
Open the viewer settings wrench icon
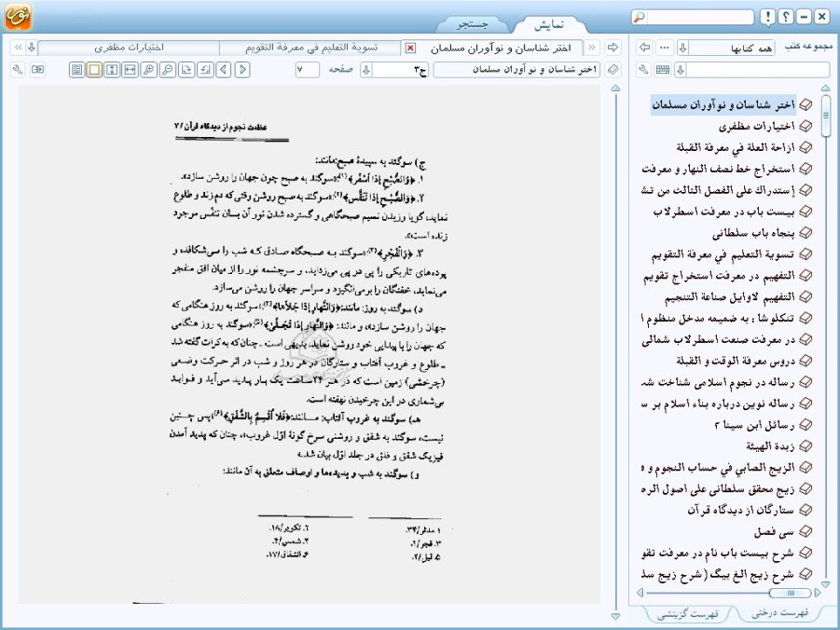pos(18,70)
